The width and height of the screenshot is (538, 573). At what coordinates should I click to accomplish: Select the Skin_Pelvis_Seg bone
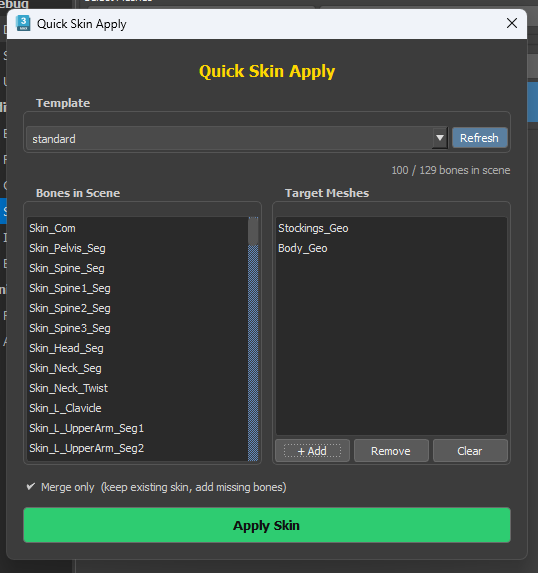coord(138,248)
